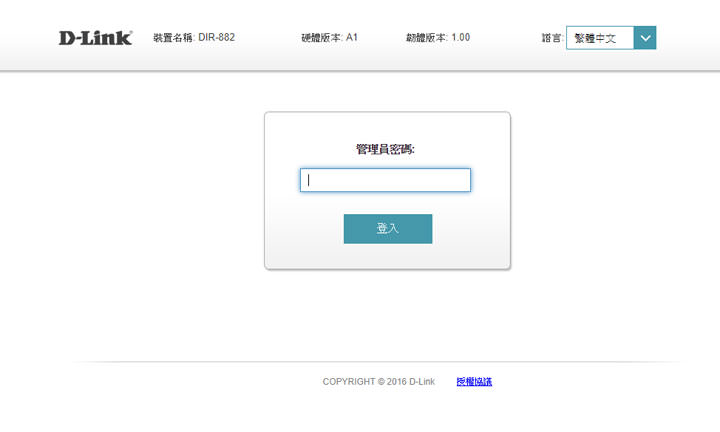Click the copyright © symbol in footer

tap(382, 381)
